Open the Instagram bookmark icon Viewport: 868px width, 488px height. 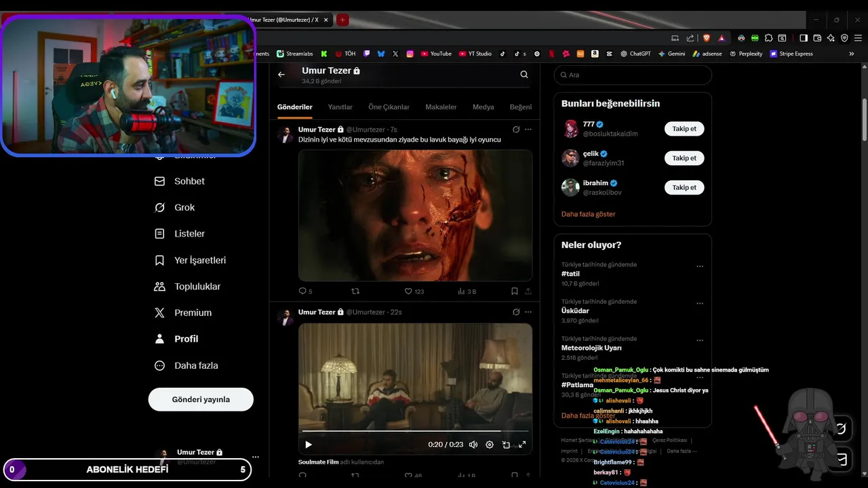(x=410, y=54)
